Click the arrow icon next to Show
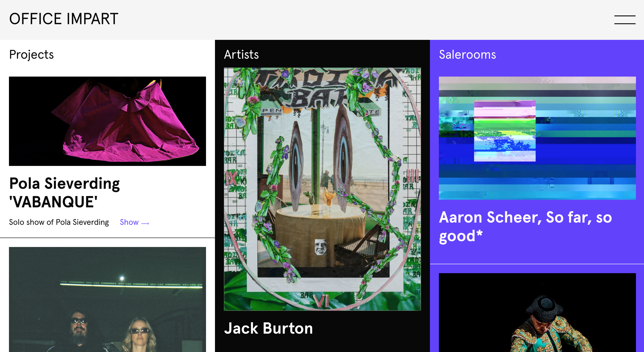Viewport: 644px width, 352px height. 145,223
